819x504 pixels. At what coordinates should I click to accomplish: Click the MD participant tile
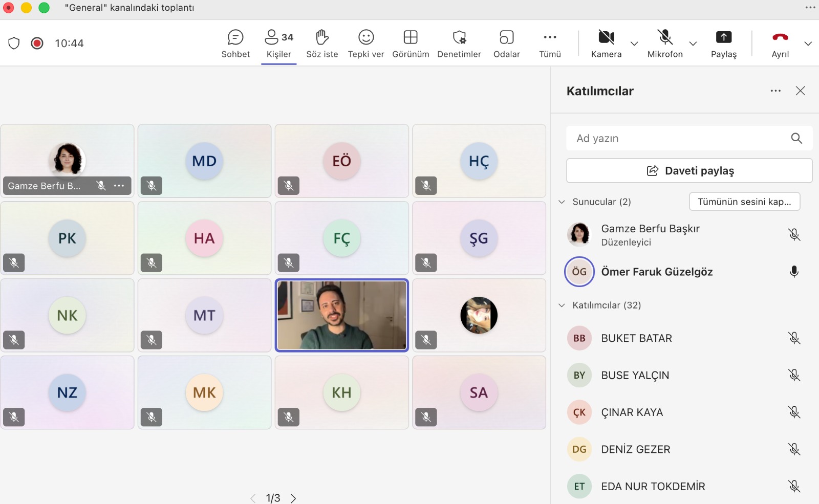point(204,161)
